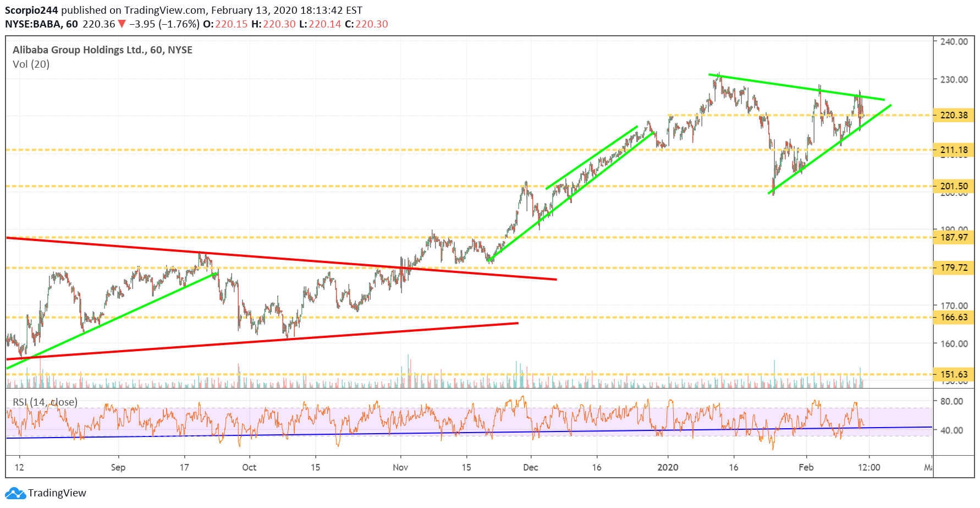Click the Oct date axis label
Viewport: 980px width, 508px height.
click(249, 467)
